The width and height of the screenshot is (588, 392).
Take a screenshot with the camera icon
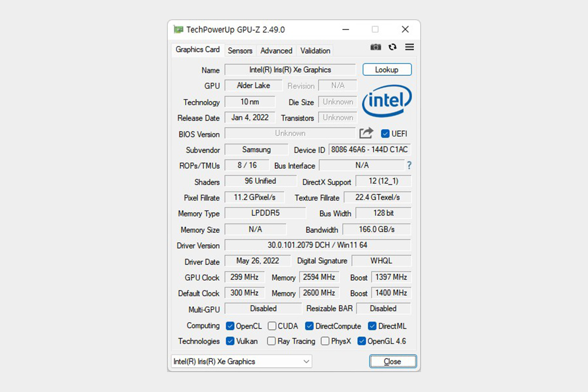375,47
